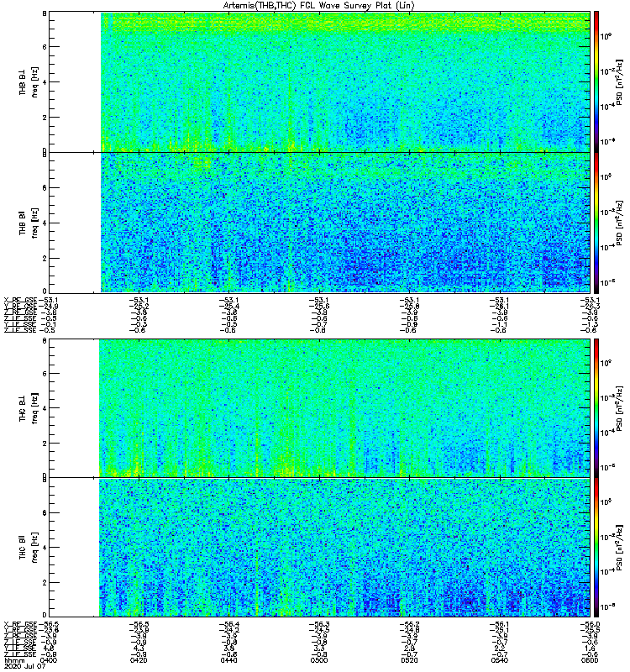The width and height of the screenshot is (630, 672).
Task: Click the color bar beside the THB B-perpendicular panel
Action: (x=596, y=81)
